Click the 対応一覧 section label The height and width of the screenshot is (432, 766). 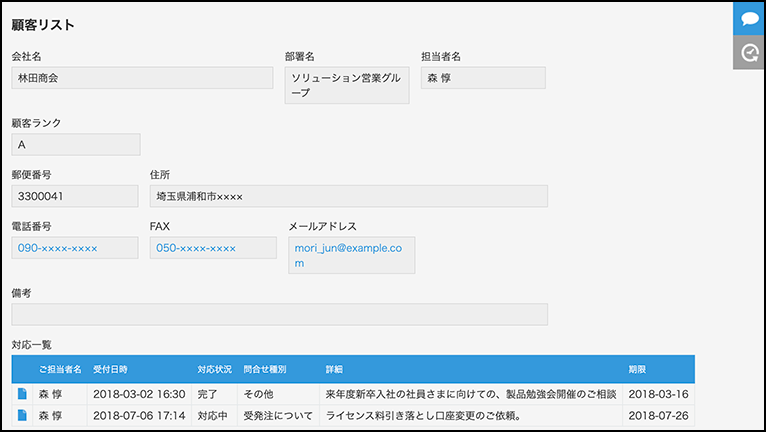click(32, 345)
